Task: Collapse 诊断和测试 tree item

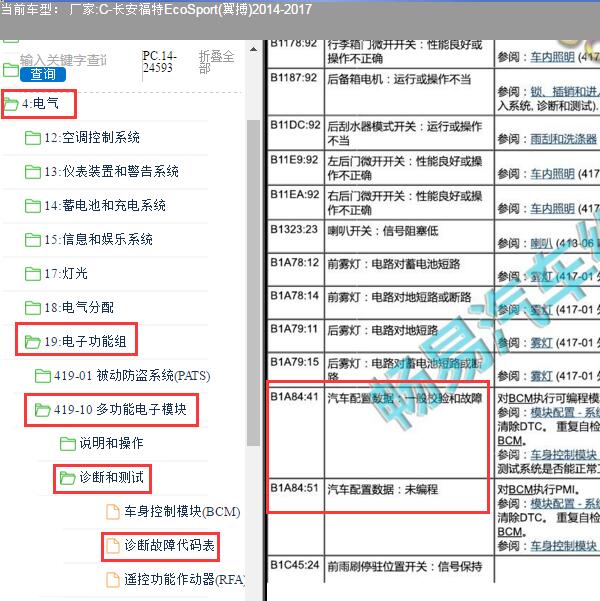Action: [111, 478]
